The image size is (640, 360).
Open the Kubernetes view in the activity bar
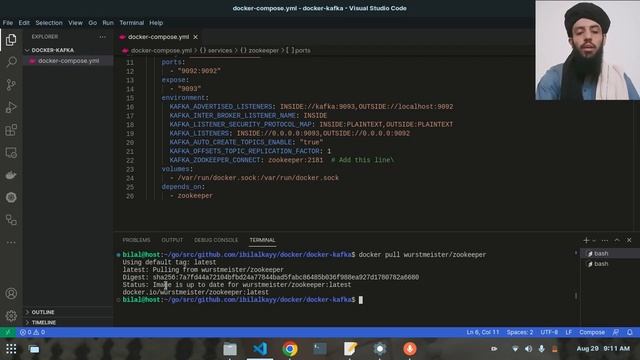(11, 198)
